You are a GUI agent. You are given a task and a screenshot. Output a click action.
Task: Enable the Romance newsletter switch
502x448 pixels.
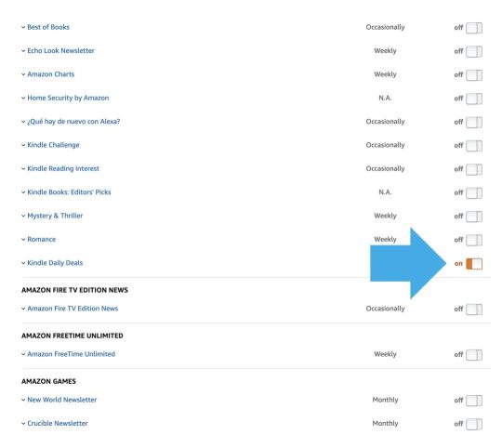point(474,241)
